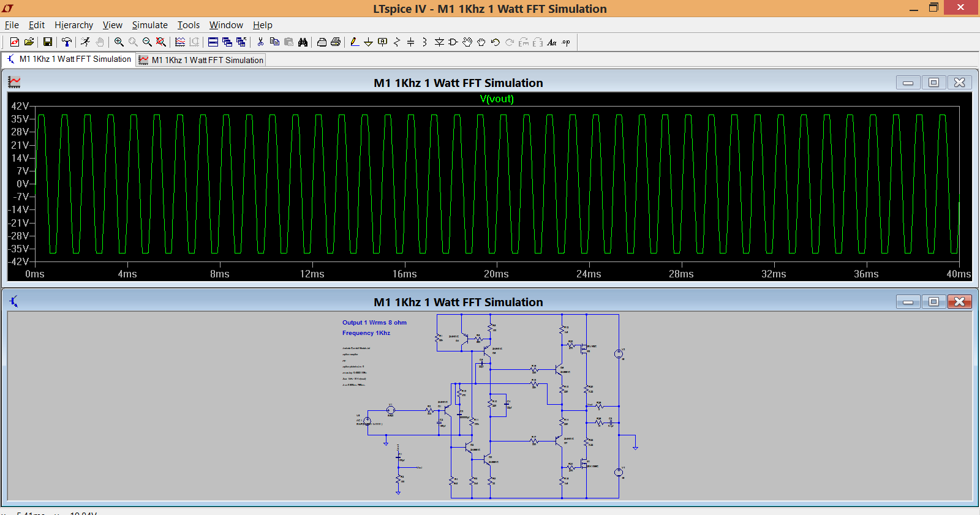Open a file with the folder icon
980x515 pixels.
click(x=29, y=42)
